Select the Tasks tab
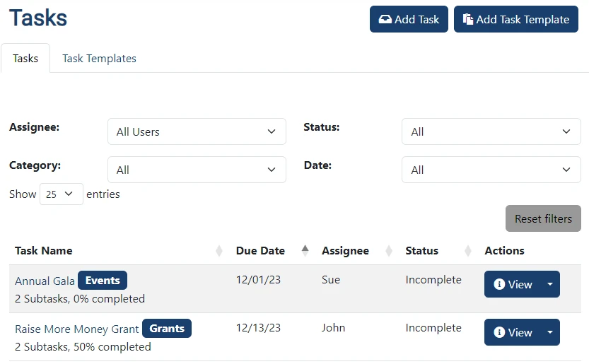Screen dimensions: 589x364 [25, 59]
